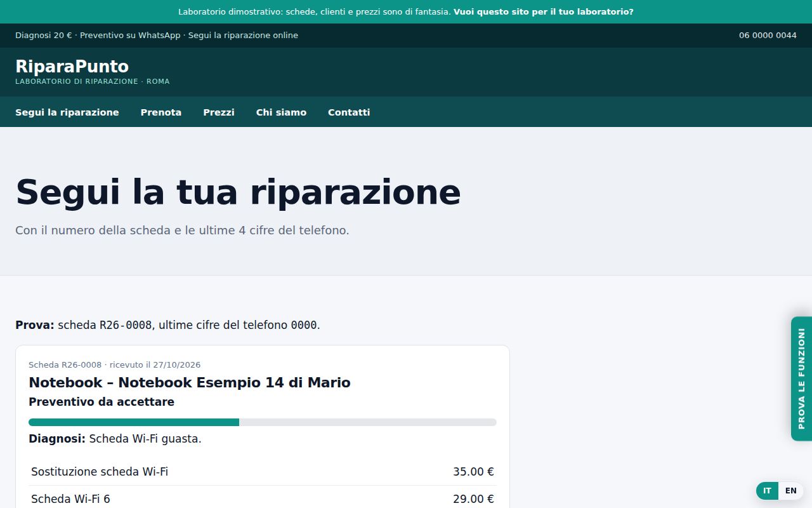Navigate to the Prezzi page
Image resolution: width=812 pixels, height=508 pixels.
click(219, 112)
